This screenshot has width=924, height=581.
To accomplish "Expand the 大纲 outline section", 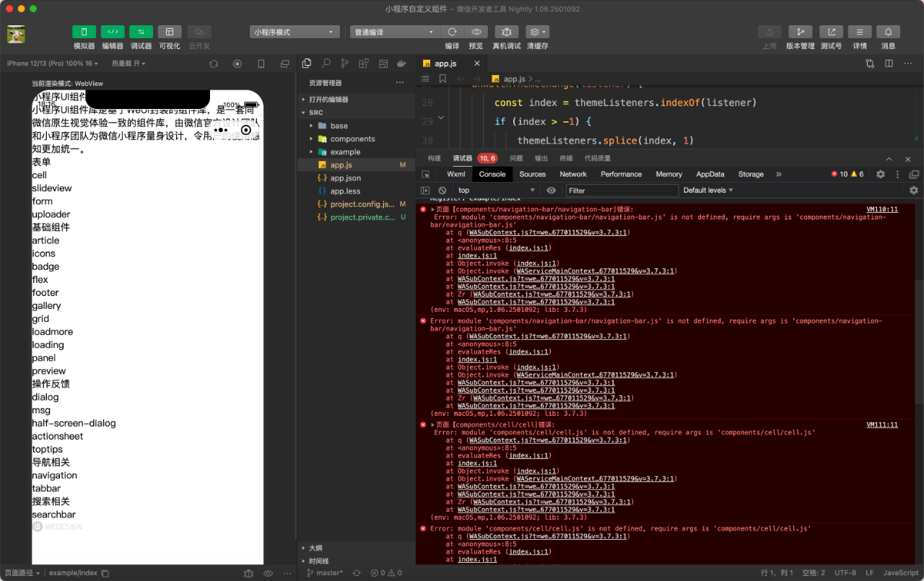I will coord(357,548).
